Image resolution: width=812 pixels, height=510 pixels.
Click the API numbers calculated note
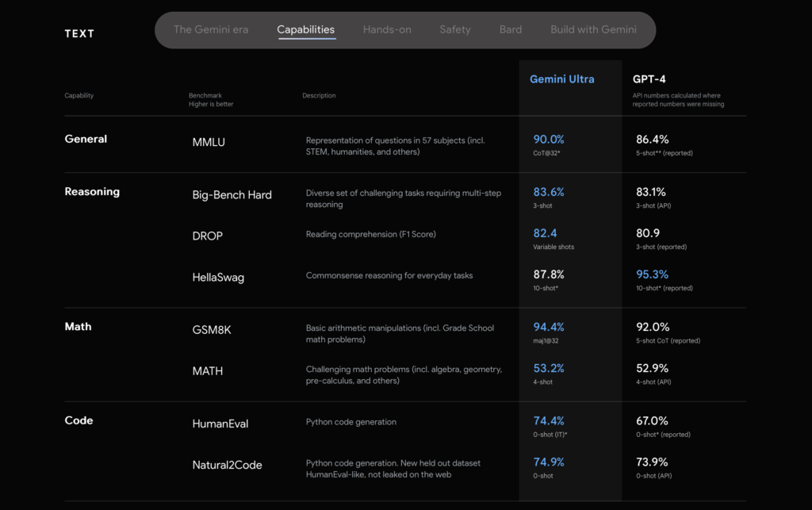pyautogui.click(x=678, y=99)
